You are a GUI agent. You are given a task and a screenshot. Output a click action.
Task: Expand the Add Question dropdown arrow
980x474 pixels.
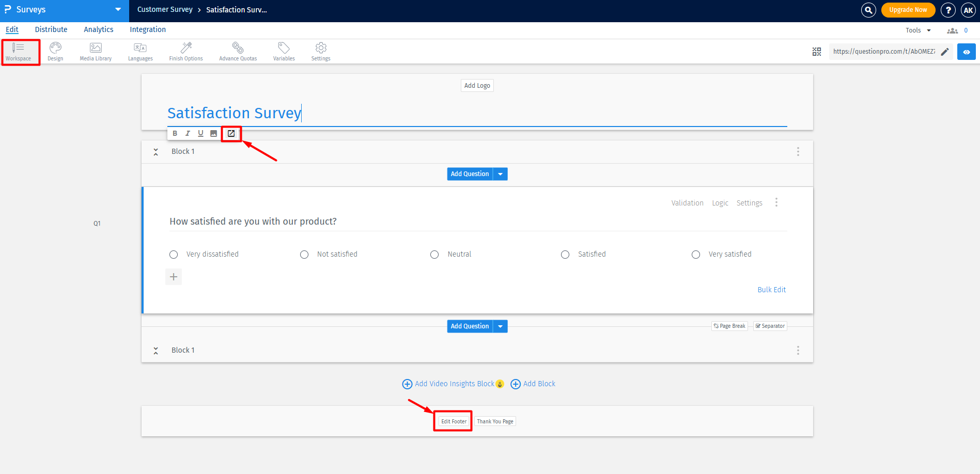(x=500, y=173)
